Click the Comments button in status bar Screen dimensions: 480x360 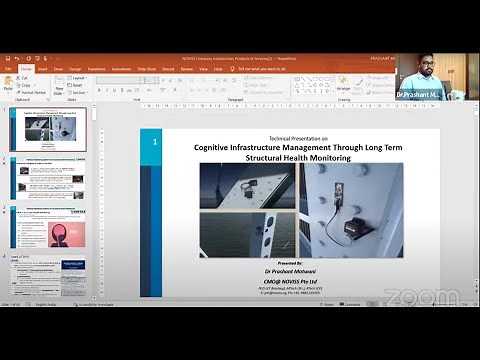tap(350, 304)
